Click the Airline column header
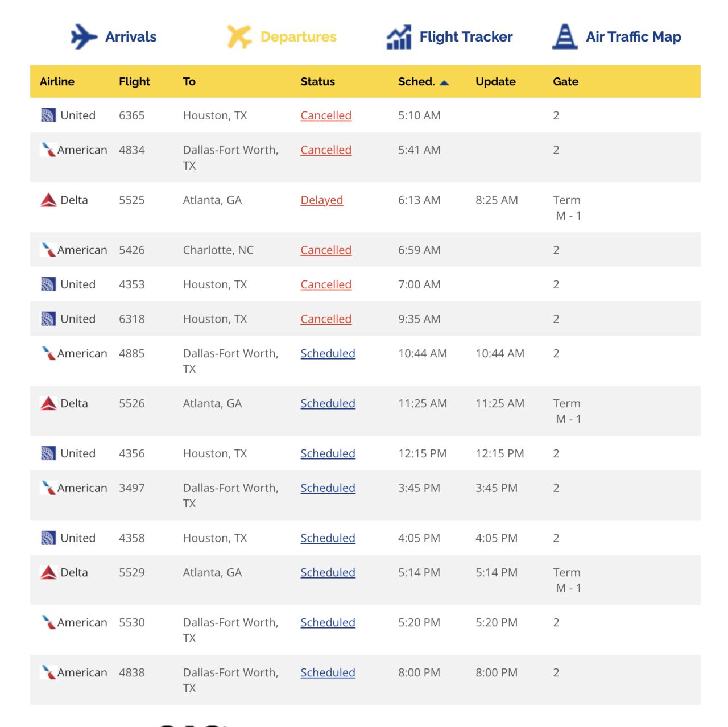Image resolution: width=728 pixels, height=727 pixels. (57, 82)
